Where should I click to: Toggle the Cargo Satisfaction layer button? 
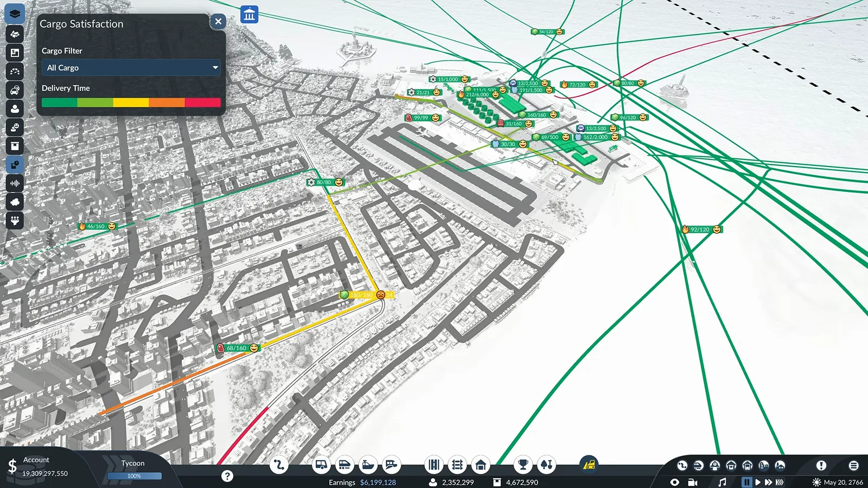[15, 164]
